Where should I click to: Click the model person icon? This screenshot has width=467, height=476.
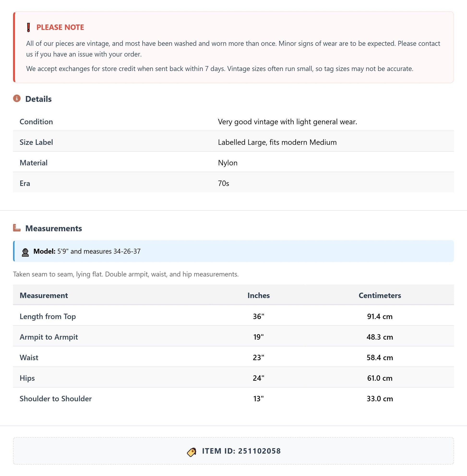(x=25, y=252)
